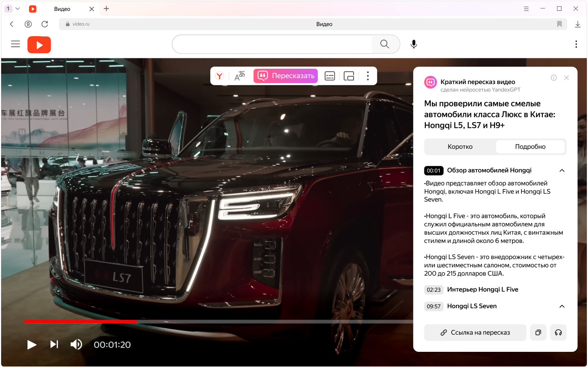Open picture-in-picture mode icon
588x368 pixels.
pyautogui.click(x=349, y=76)
